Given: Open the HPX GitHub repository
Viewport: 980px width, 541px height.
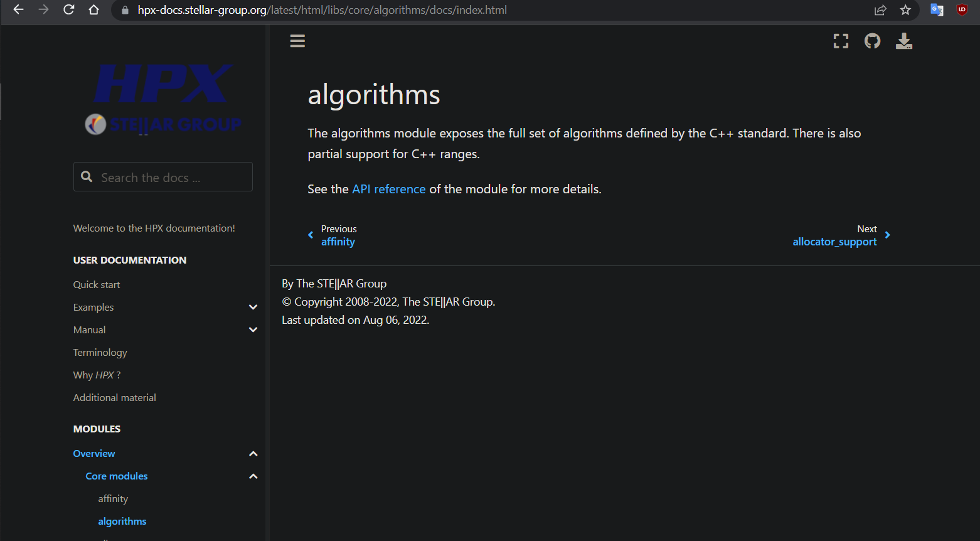Looking at the screenshot, I should tap(872, 41).
